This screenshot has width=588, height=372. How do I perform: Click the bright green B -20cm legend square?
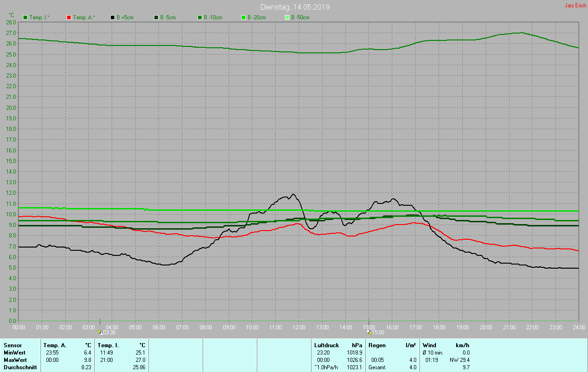tap(243, 17)
